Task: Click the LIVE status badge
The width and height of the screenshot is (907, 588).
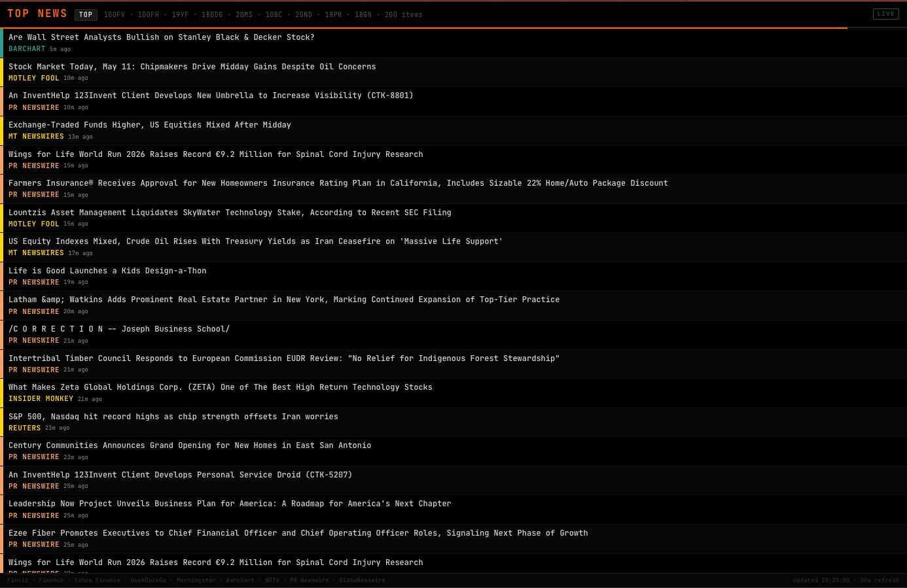Action: (885, 14)
